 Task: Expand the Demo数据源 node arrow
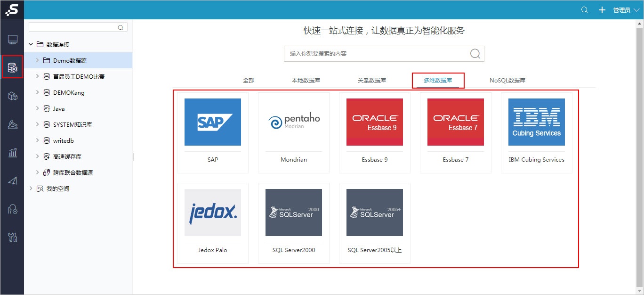click(x=38, y=60)
